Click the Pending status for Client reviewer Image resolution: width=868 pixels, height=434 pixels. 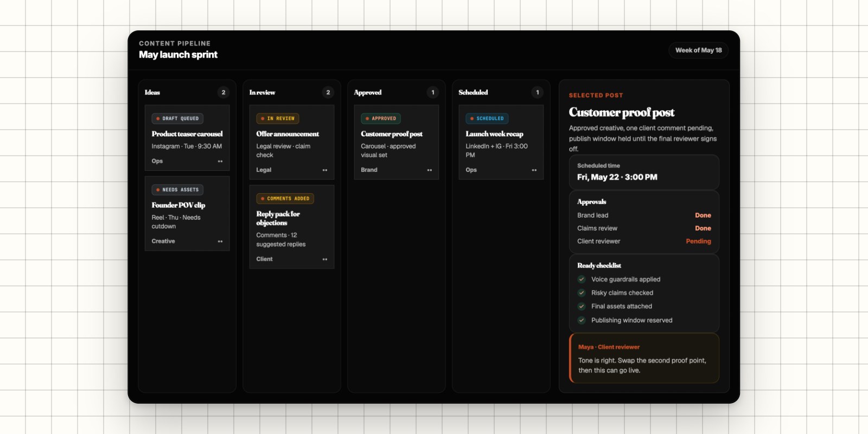[x=698, y=241]
